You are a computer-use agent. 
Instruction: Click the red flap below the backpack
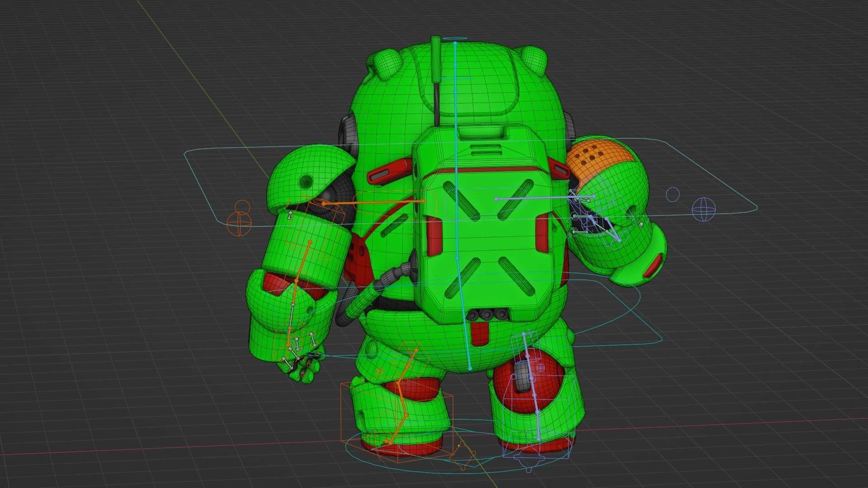[x=480, y=333]
